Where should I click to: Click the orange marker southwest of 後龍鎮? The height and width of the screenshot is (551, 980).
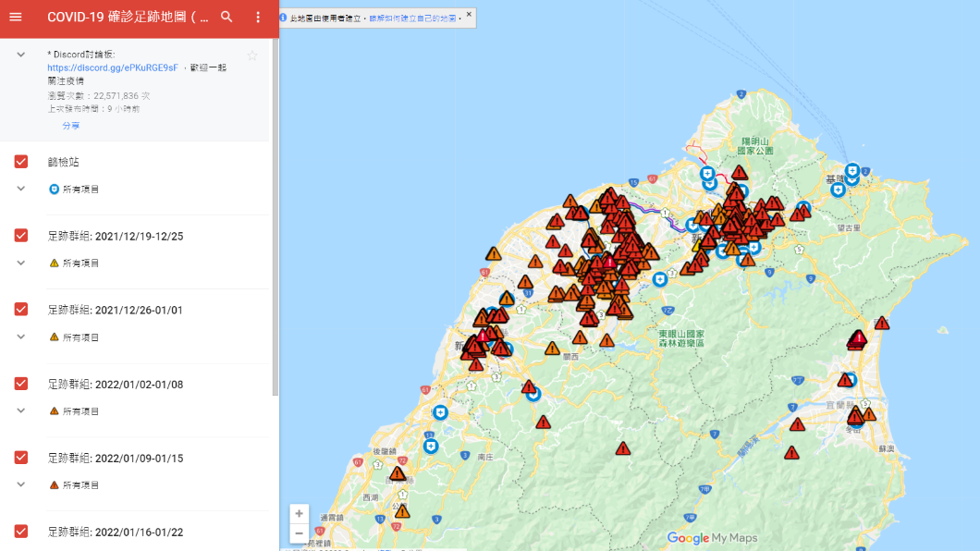point(398,474)
